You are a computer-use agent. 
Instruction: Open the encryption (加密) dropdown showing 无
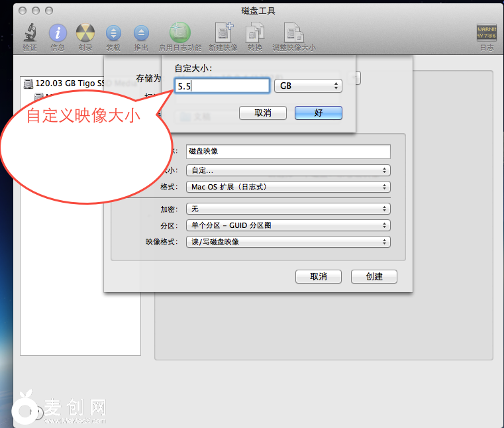pos(288,209)
